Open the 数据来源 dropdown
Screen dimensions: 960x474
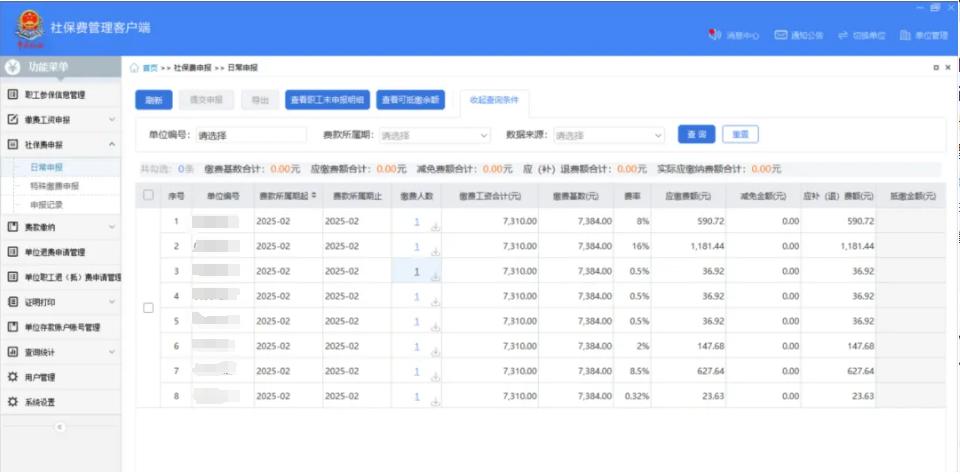[x=609, y=135]
